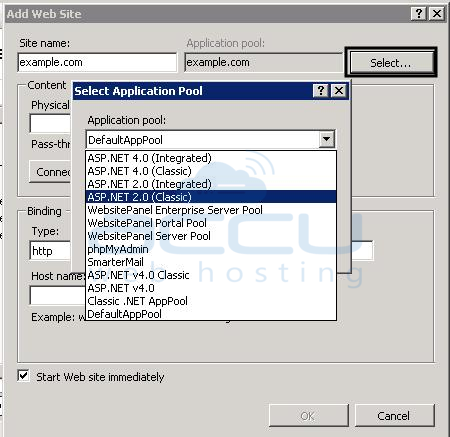Viewport: 450px width, 437px height.
Task: Close the Select Application Pool dialog
Action: pyautogui.click(x=339, y=91)
